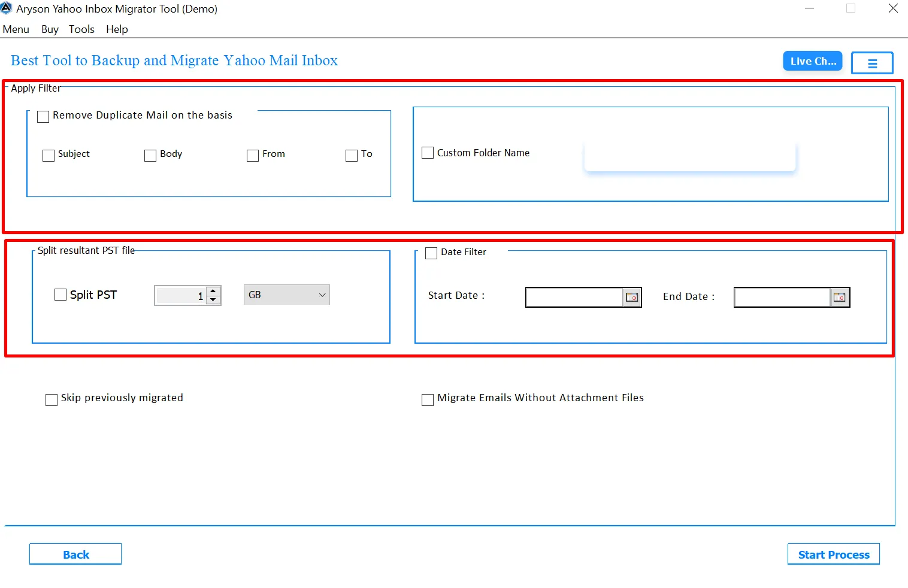Screen dimensions: 908x588
Task: Minimize the Aryson migrator window
Action: pos(809,8)
